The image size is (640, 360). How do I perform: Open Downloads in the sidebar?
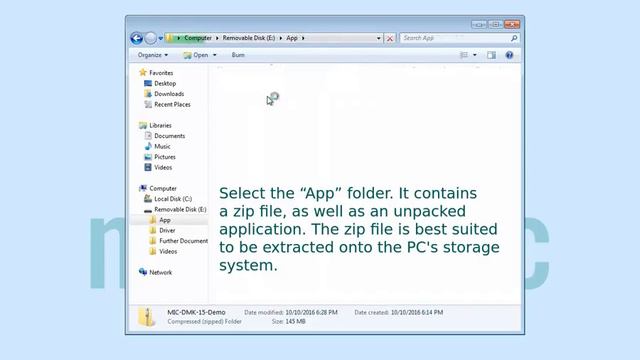(x=169, y=94)
